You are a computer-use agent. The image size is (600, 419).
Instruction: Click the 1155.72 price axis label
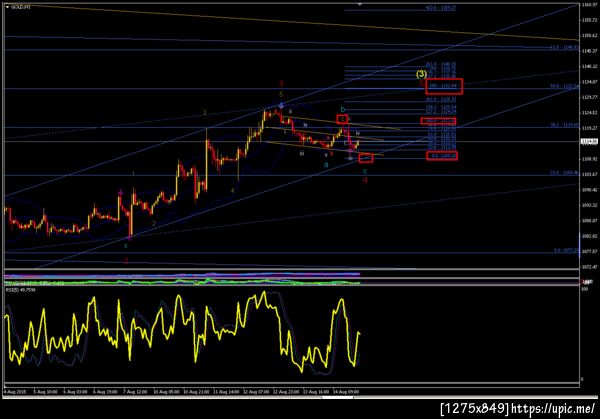589,20
